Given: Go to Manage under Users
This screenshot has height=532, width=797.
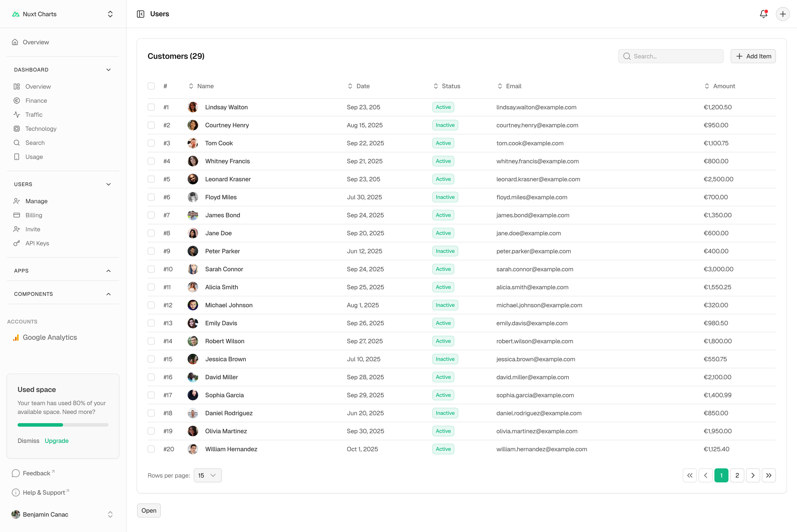Looking at the screenshot, I should (x=36, y=201).
